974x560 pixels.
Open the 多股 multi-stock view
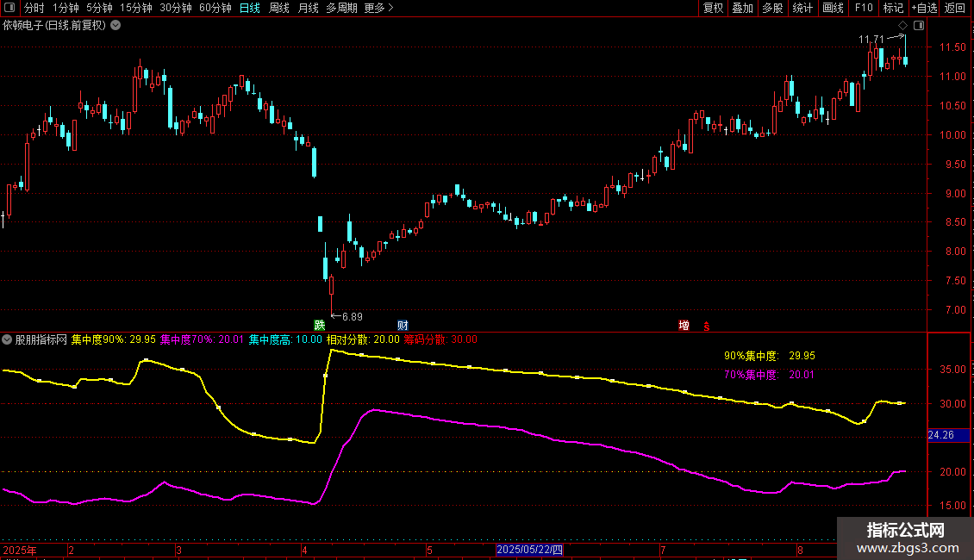[772, 8]
